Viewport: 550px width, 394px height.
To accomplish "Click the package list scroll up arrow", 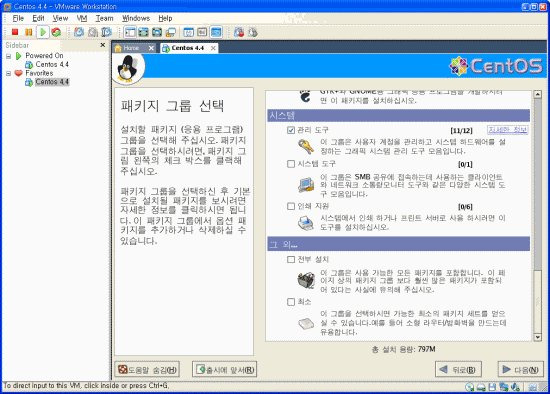I will click(537, 94).
